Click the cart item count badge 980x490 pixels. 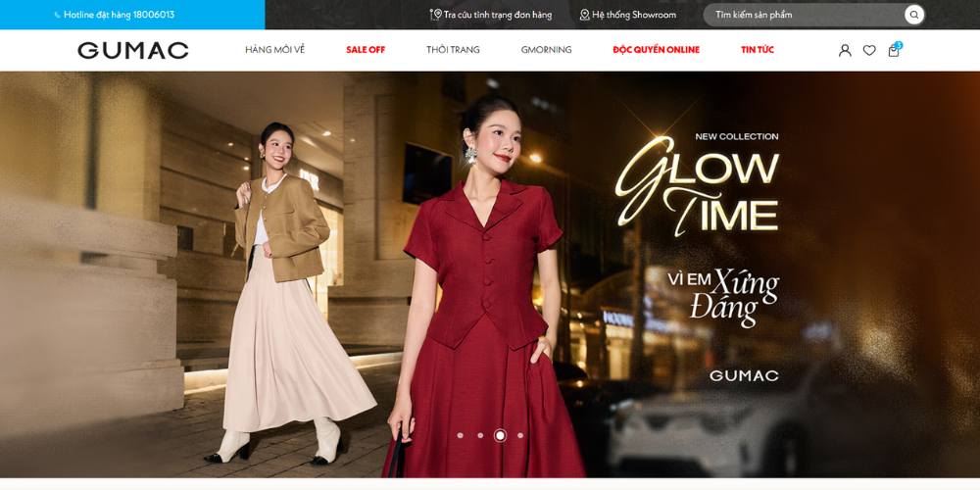click(x=899, y=45)
